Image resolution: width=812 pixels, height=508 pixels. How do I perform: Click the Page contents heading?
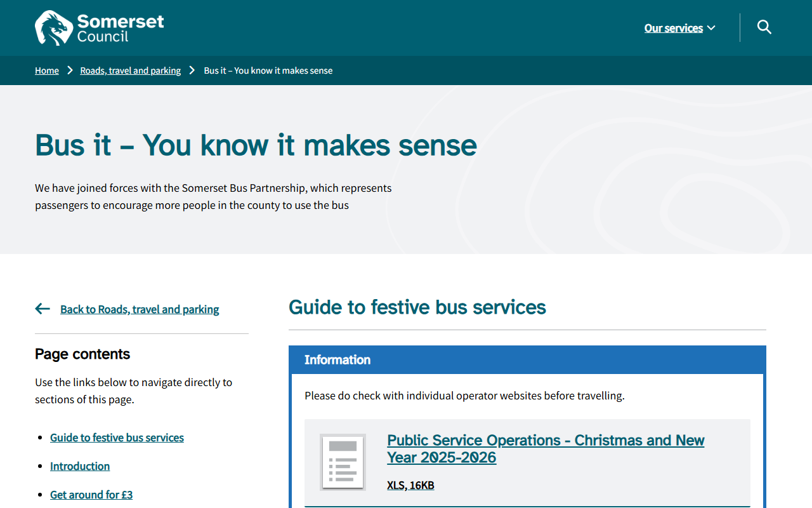82,354
